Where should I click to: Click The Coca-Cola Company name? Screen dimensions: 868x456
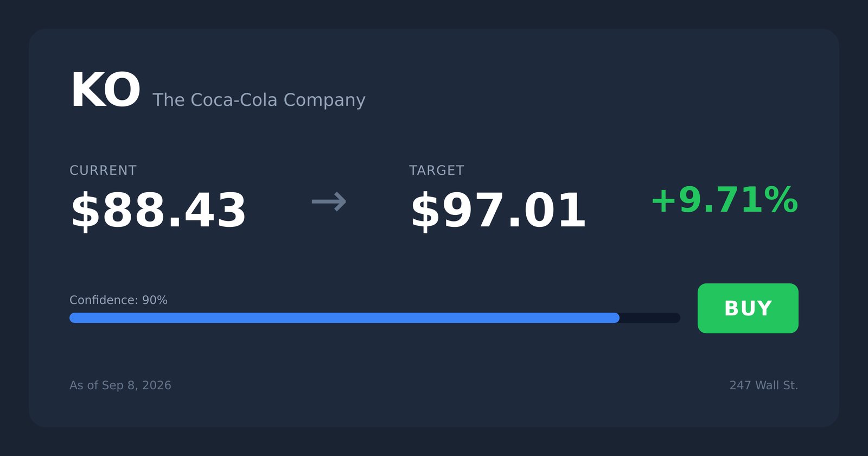(x=259, y=100)
